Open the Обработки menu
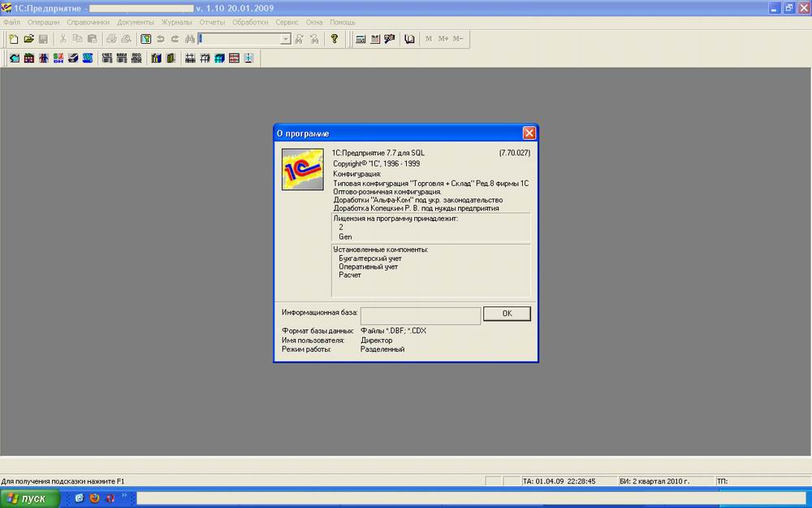The image size is (812, 508). pyautogui.click(x=250, y=22)
